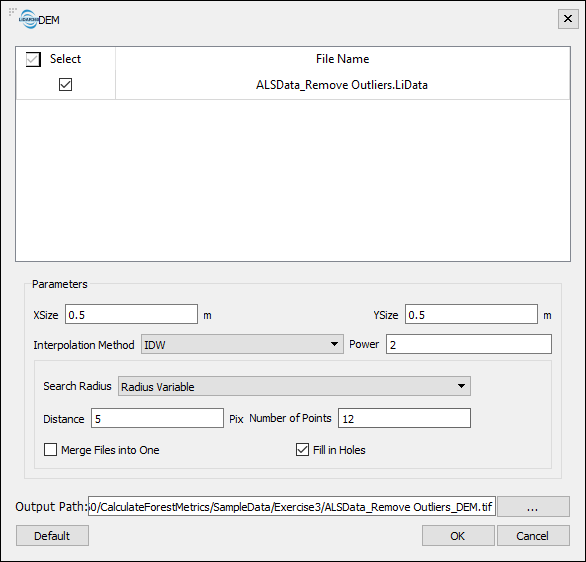Uncheck the ALSData_Remove Outliers.LiData file checkbox

click(65, 84)
